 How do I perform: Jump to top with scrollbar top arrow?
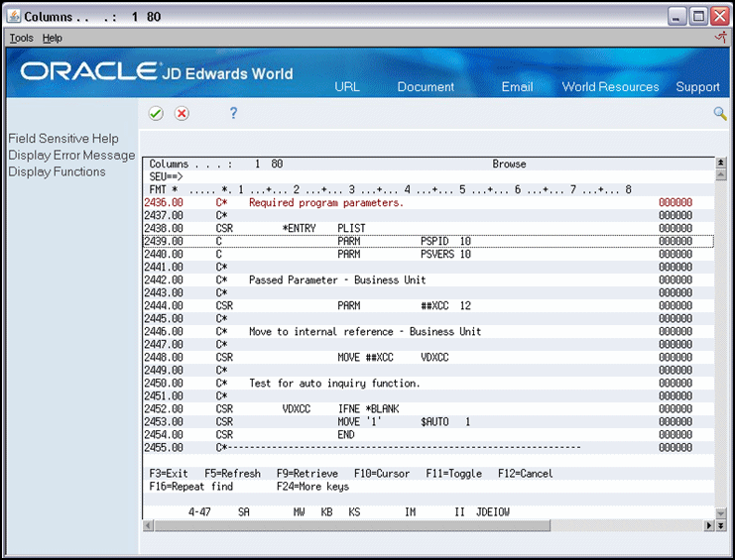coord(721,163)
